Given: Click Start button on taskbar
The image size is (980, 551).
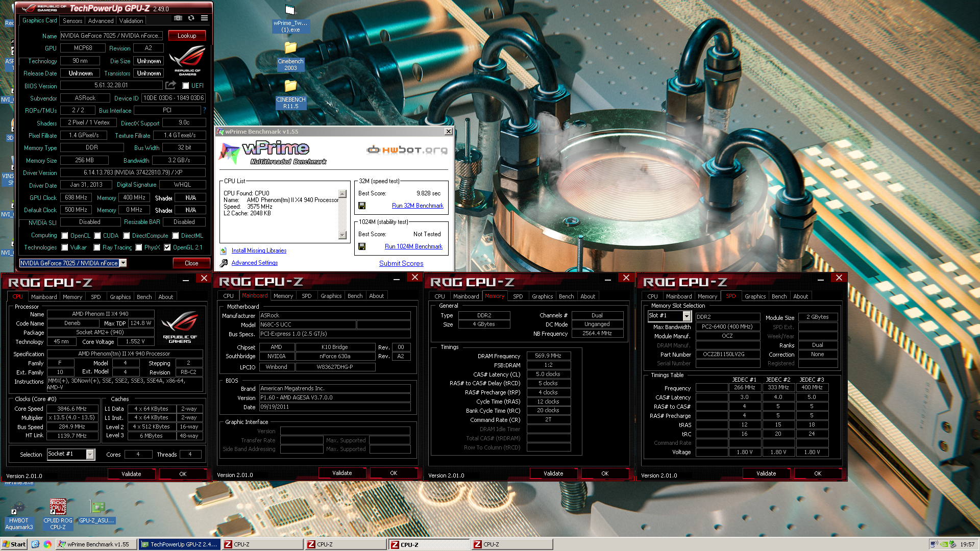Looking at the screenshot, I should coord(14,544).
